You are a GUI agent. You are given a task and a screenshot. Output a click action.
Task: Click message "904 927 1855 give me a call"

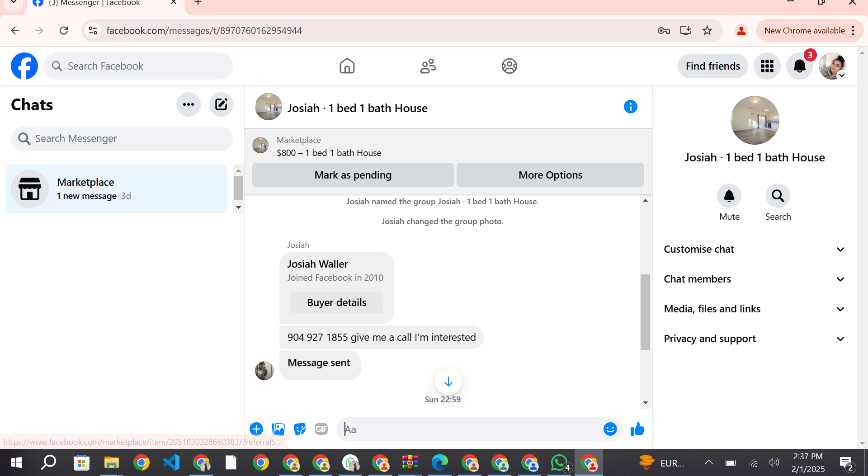(382, 337)
